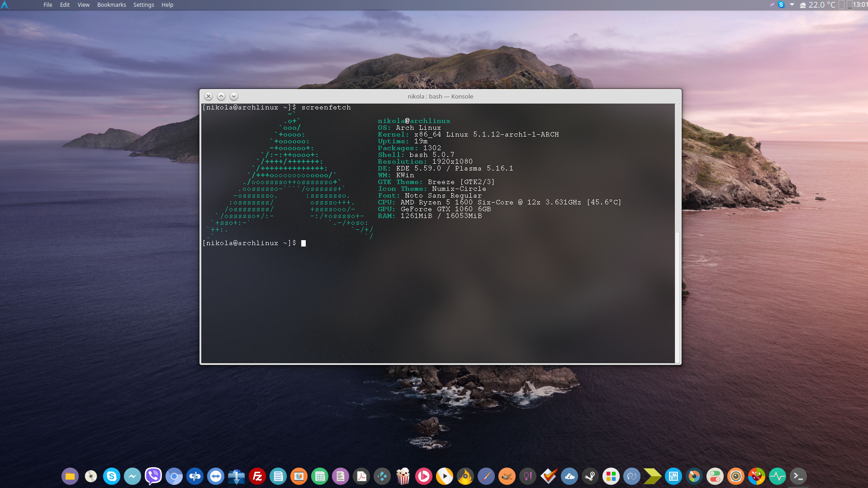Viewport: 868px width, 488px height.
Task: Open the blue swirl app in dock
Action: pyautogui.click(x=632, y=476)
